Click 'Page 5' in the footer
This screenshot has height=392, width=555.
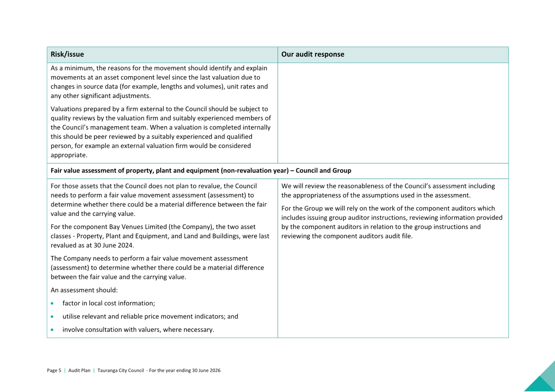click(x=54, y=370)
